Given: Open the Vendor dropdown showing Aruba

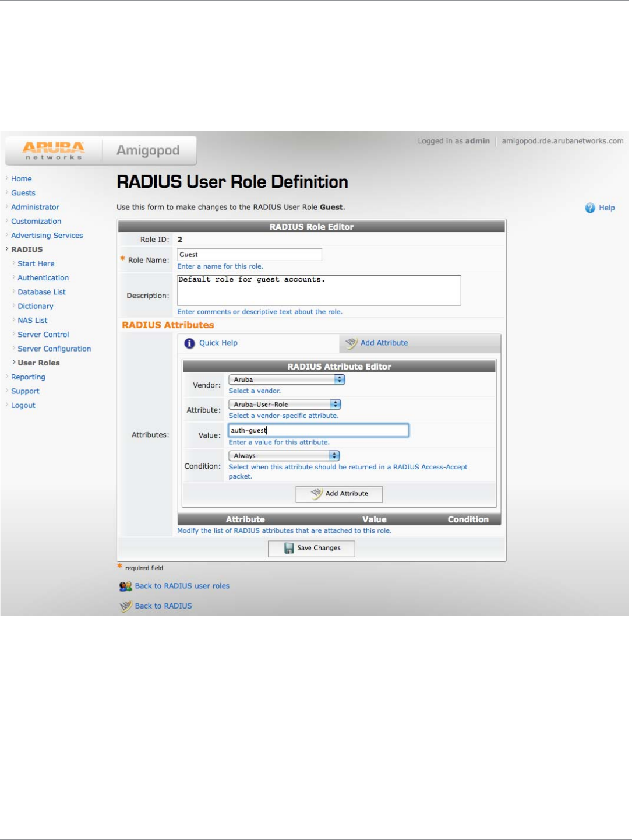Looking at the screenshot, I should 287,379.
